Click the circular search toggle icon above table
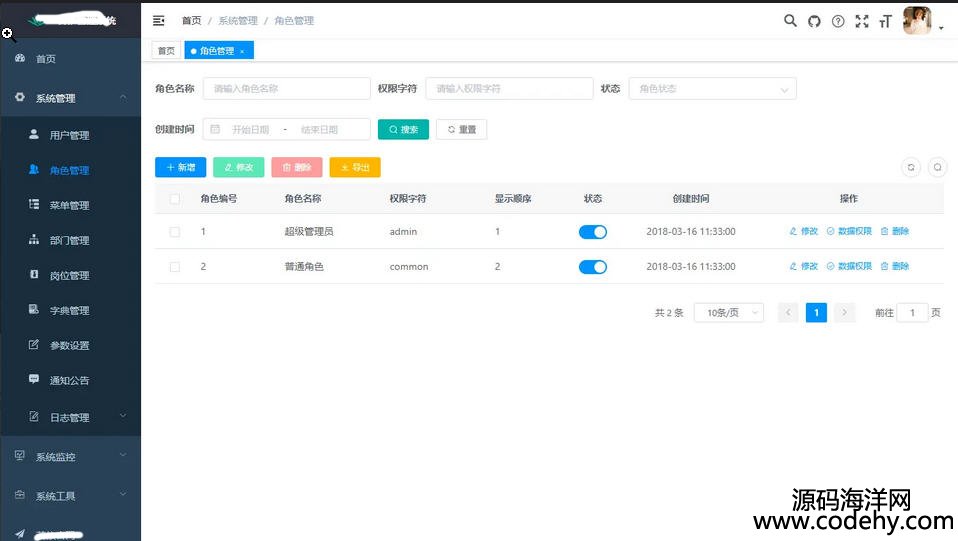This screenshot has height=541, width=958. point(937,167)
